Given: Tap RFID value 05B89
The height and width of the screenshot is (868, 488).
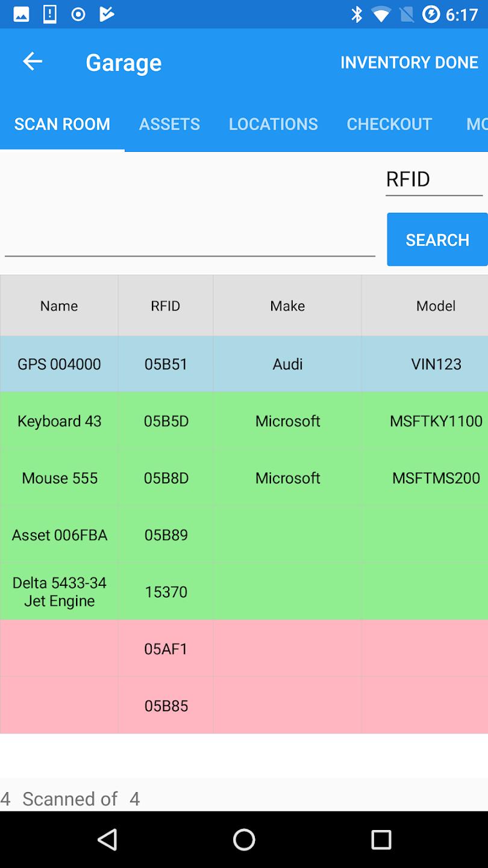Looking at the screenshot, I should pyautogui.click(x=166, y=535).
